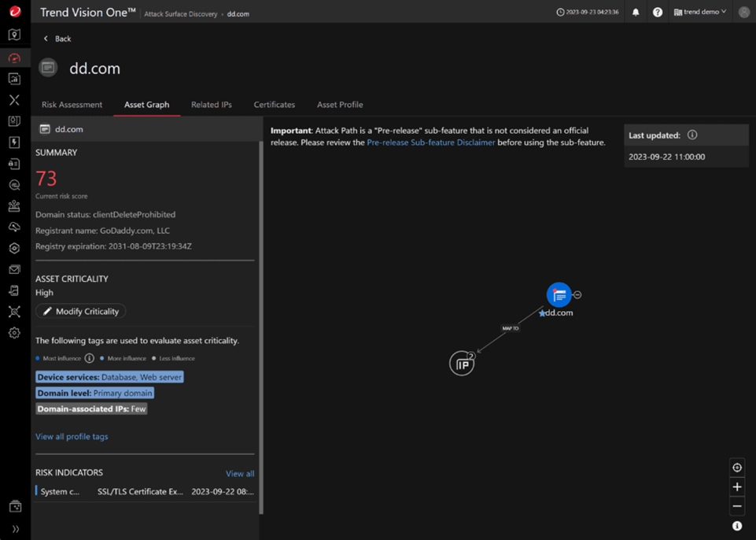Open the bar-chart report sidebar icon
The width and height of the screenshot is (756, 540).
tap(14, 79)
